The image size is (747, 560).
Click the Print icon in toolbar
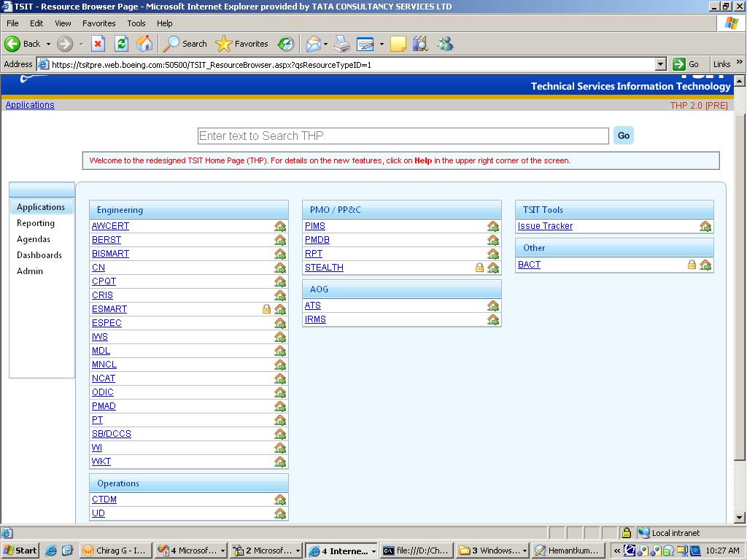342,44
